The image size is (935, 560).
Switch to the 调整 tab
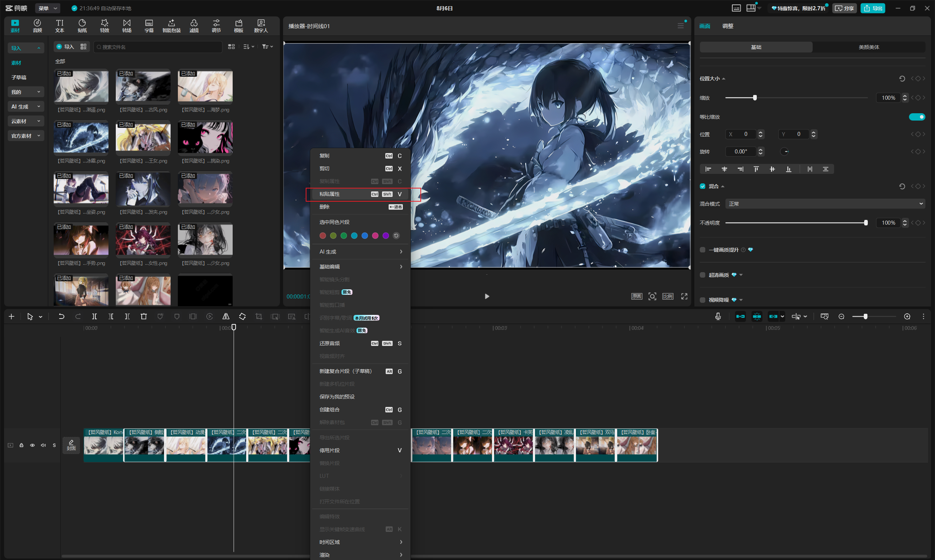pos(728,26)
